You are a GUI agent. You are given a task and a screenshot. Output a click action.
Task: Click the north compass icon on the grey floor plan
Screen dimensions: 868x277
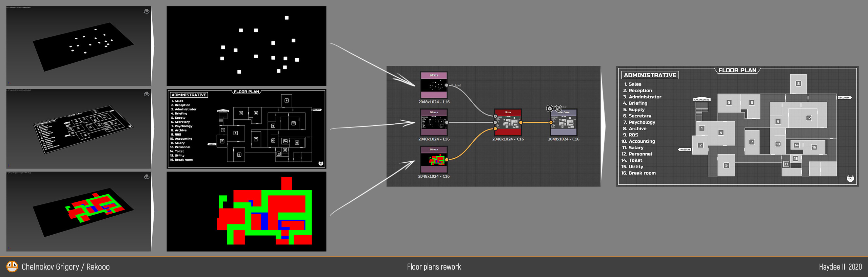click(850, 178)
